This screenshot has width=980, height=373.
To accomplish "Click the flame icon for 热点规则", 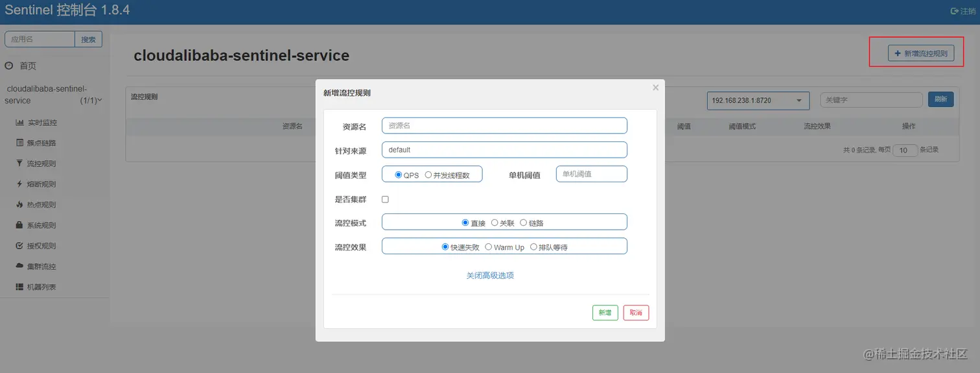I will pyautogui.click(x=20, y=204).
